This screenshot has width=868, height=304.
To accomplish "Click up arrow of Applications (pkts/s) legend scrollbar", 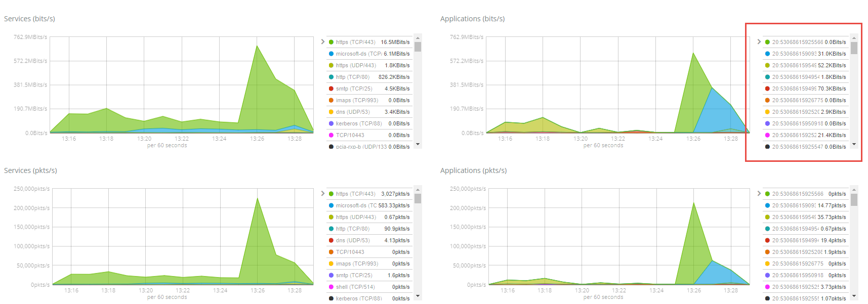I will [854, 190].
